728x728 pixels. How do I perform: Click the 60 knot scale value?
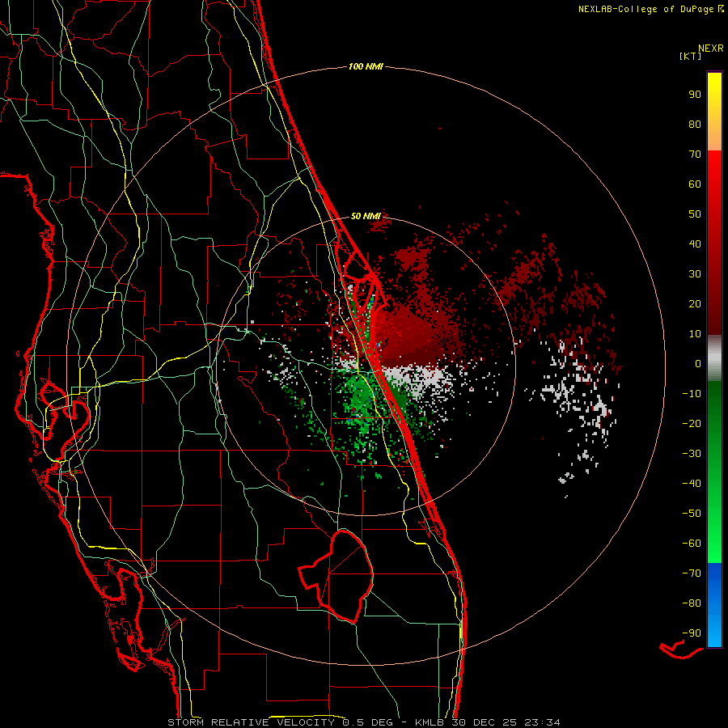point(695,184)
